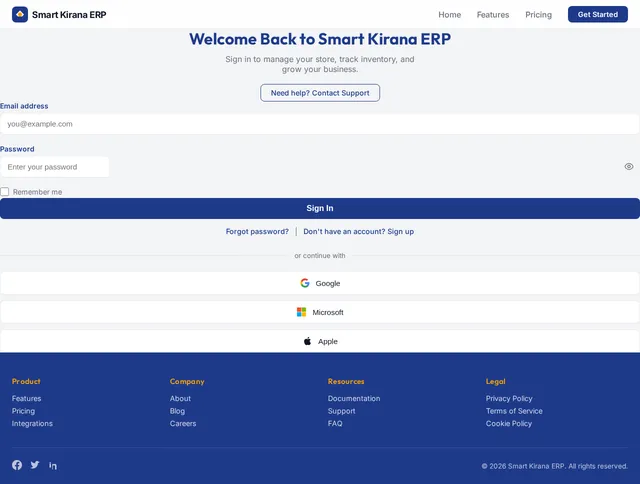The height and width of the screenshot is (484, 640).
Task: Open Cookie Policy footer link
Action: coord(509,424)
